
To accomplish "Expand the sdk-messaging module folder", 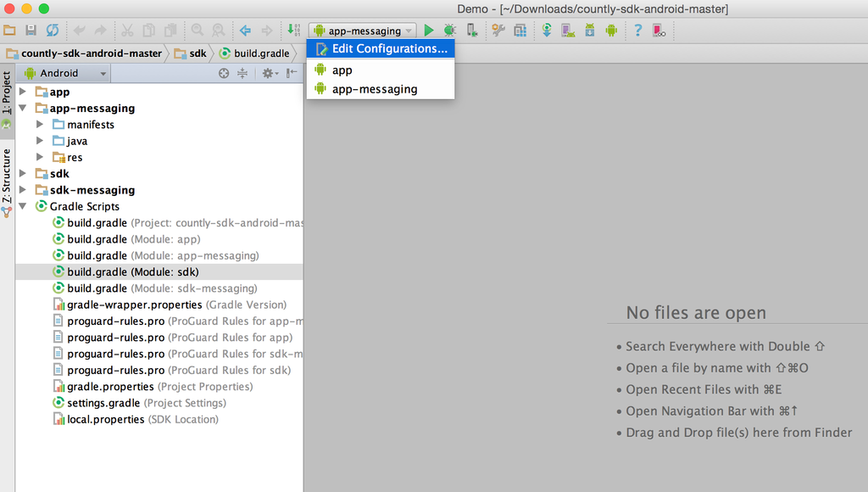I will 23,189.
